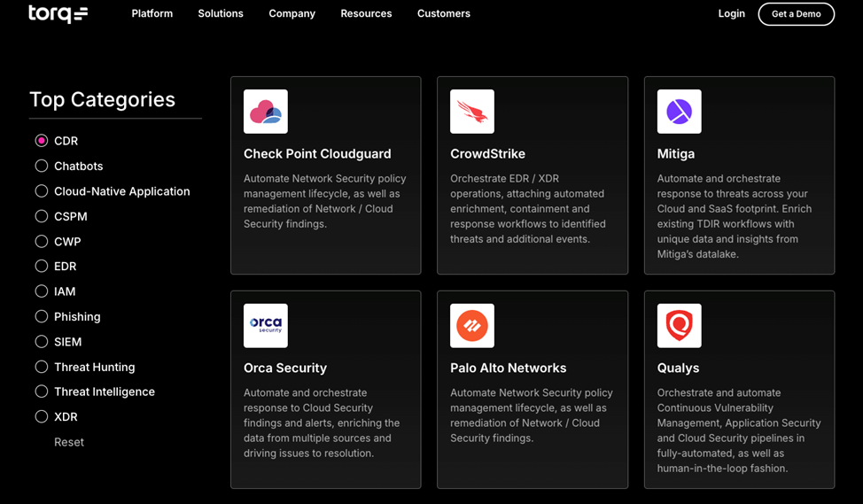The height and width of the screenshot is (504, 863).
Task: Click the CrowdStrike falcon logo icon
Action: click(472, 111)
